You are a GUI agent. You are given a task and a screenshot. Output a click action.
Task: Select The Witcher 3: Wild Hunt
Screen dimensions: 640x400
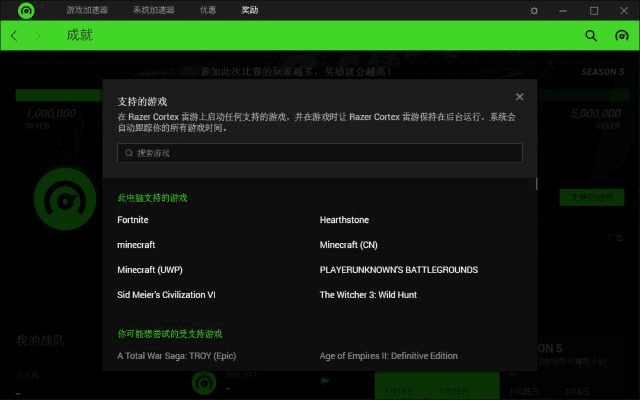click(x=368, y=295)
